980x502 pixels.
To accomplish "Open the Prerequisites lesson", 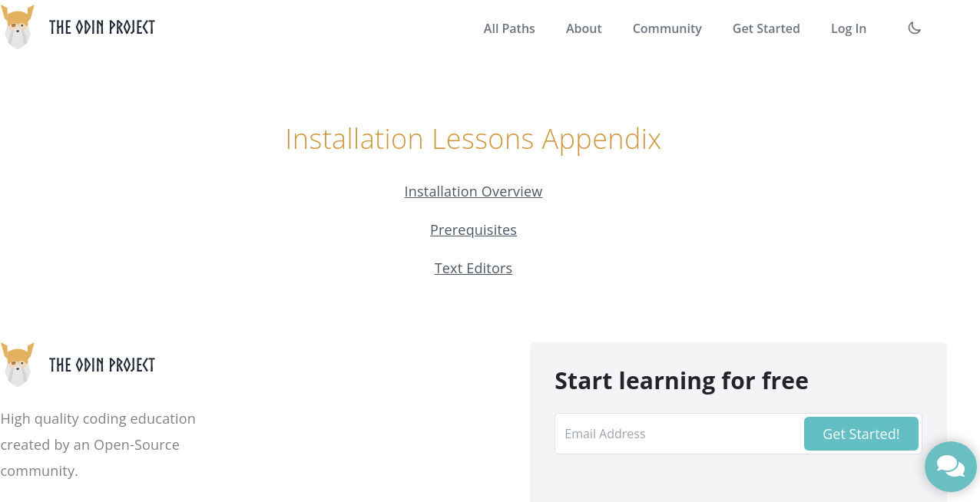I will [x=473, y=230].
